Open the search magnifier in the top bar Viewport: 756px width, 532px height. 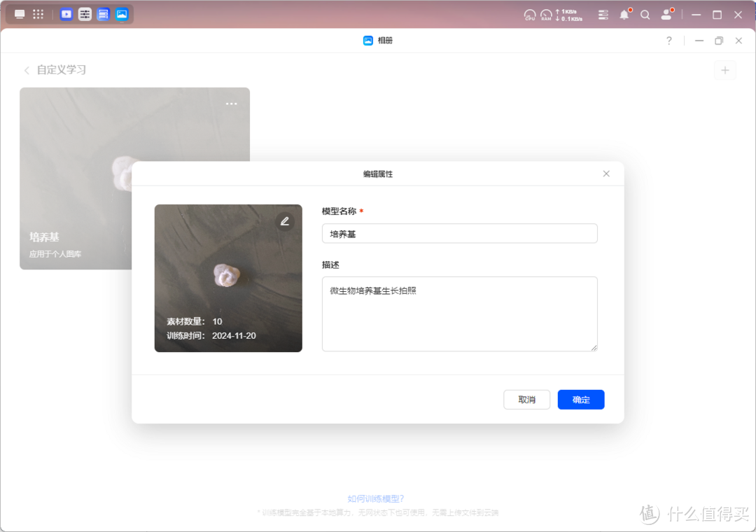click(645, 14)
